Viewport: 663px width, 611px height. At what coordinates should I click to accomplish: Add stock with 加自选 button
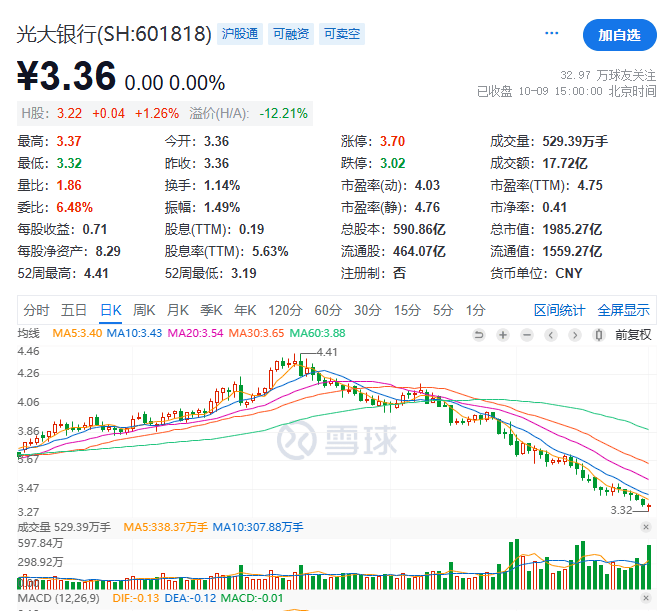coord(619,35)
